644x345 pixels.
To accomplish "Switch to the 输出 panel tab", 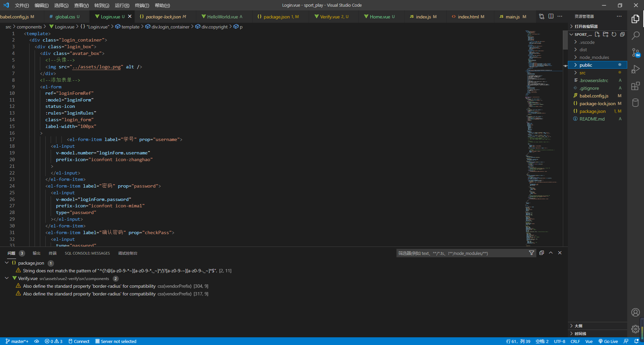I will [x=37, y=253].
